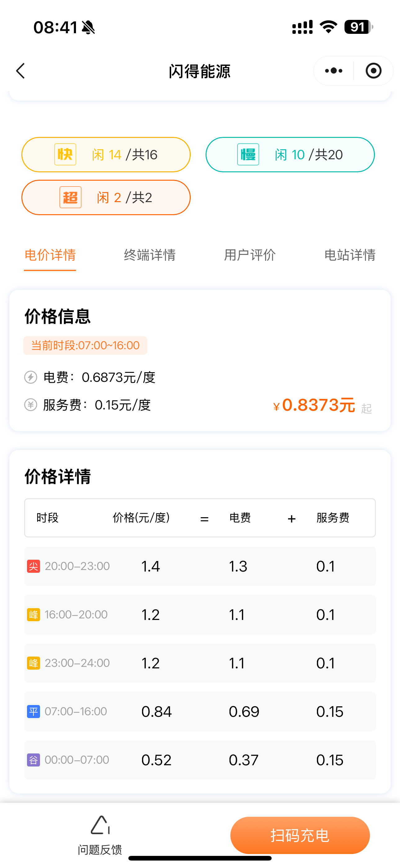Tap the mini program close circle icon
The width and height of the screenshot is (400, 868).
click(373, 71)
